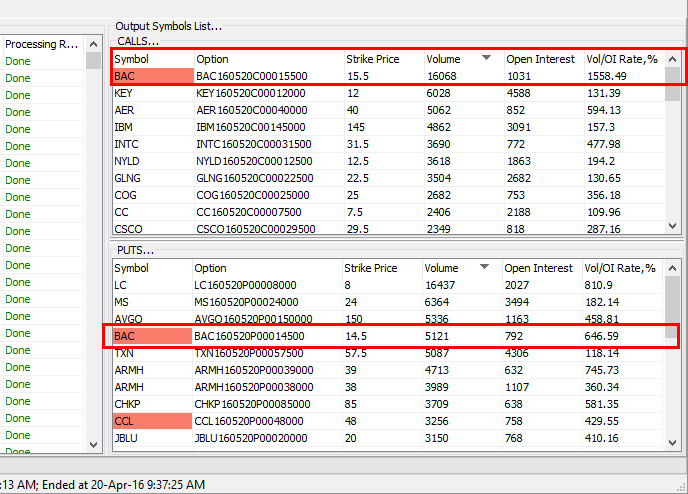Click PUTS list scroll down arrow

pyautogui.click(x=672, y=442)
